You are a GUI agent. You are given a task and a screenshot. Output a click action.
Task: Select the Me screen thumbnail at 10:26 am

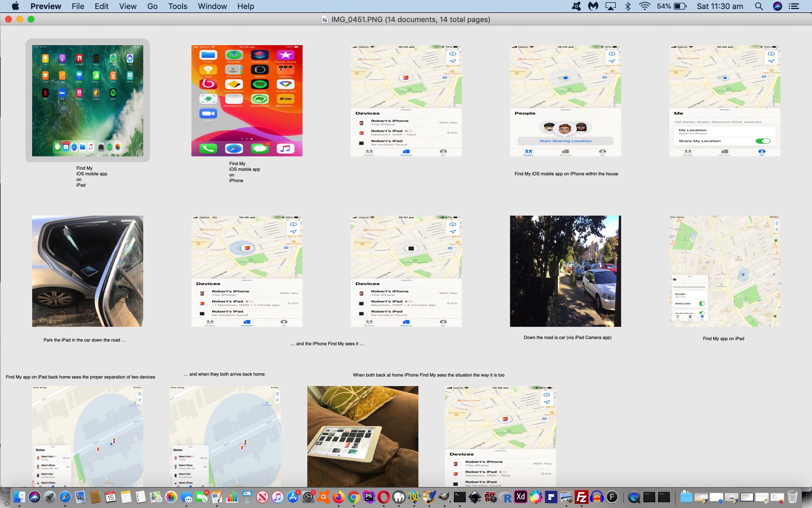(725, 100)
